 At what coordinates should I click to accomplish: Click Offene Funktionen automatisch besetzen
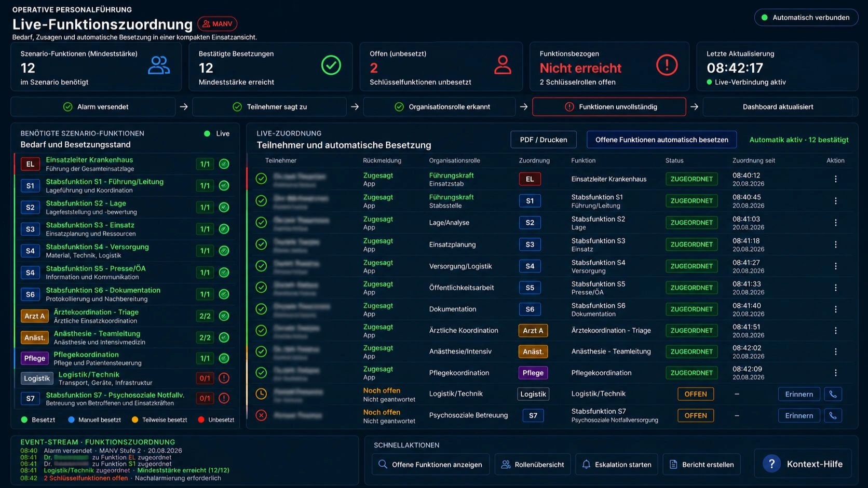(x=661, y=140)
